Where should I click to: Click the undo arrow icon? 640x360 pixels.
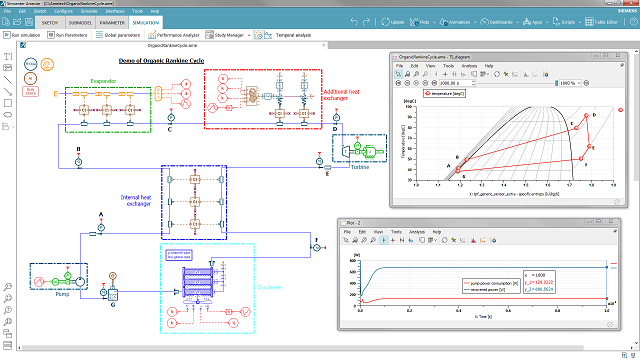[354, 22]
